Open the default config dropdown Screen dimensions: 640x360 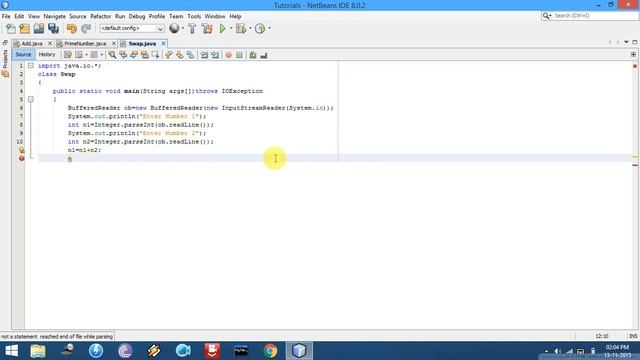(x=131, y=29)
